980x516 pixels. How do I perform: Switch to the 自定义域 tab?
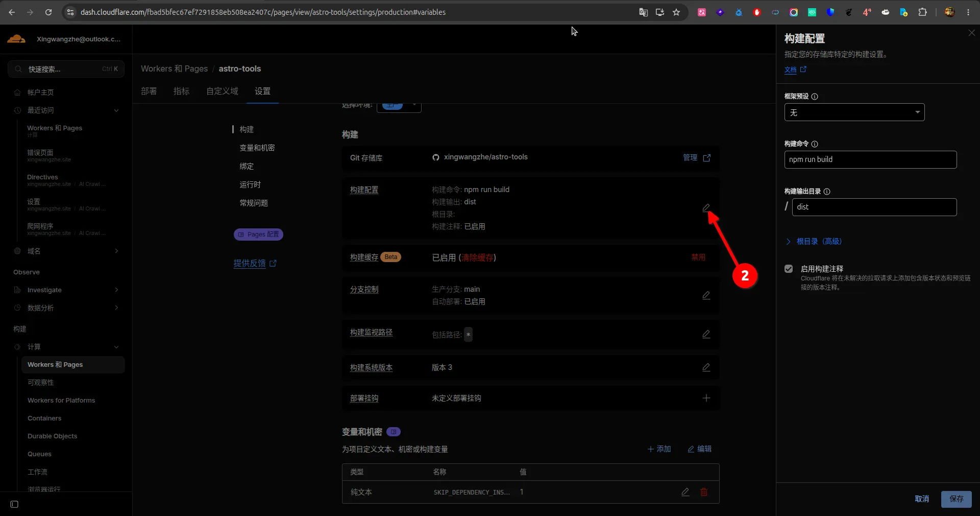point(223,91)
